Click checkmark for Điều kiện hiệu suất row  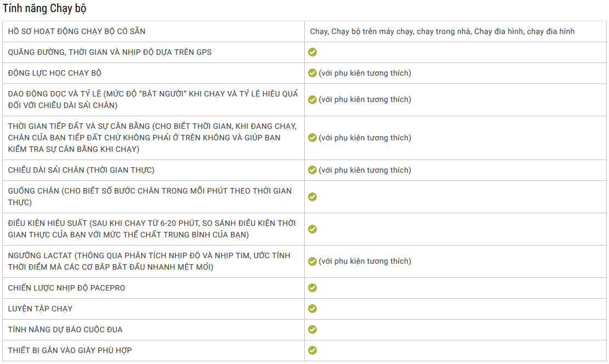click(312, 229)
